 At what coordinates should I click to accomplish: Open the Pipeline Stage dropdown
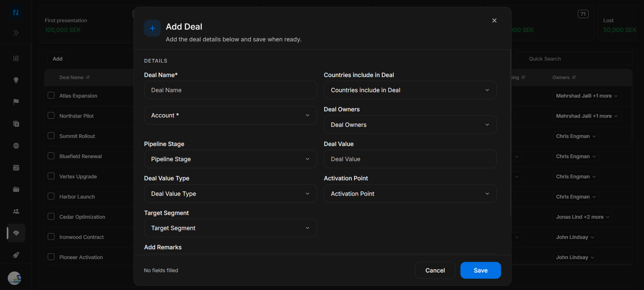tap(230, 159)
